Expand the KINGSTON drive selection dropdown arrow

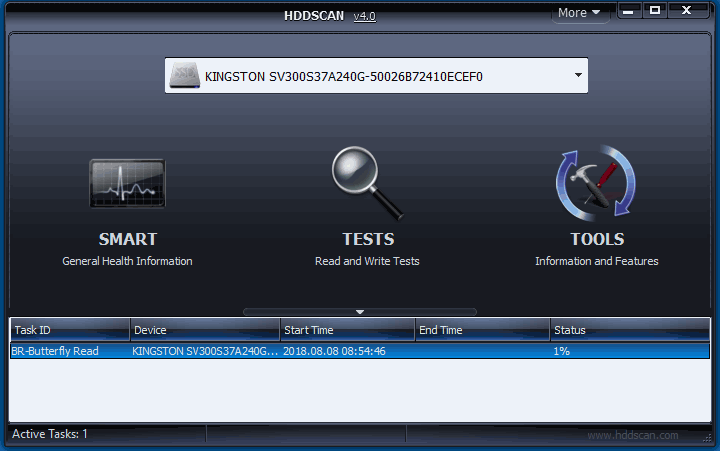click(577, 75)
